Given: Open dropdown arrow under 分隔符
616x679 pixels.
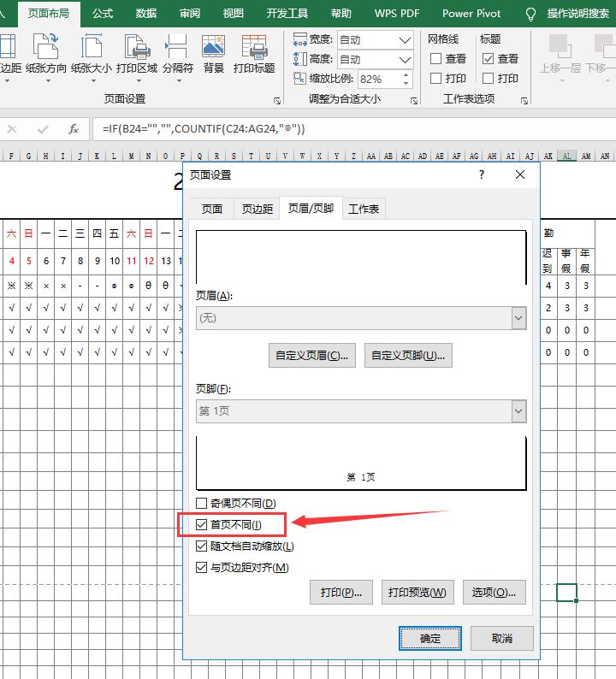Looking at the screenshot, I should (x=179, y=81).
